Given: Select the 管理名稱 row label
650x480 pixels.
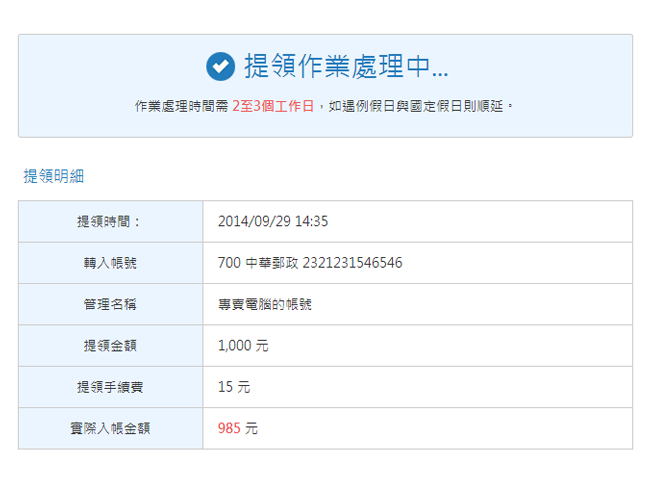Looking at the screenshot, I should [x=110, y=304].
